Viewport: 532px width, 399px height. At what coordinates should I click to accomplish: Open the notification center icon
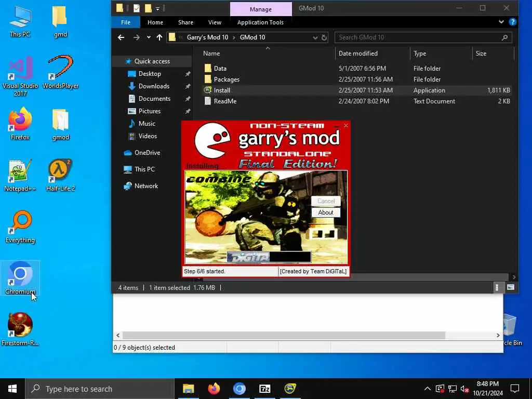pos(515,389)
